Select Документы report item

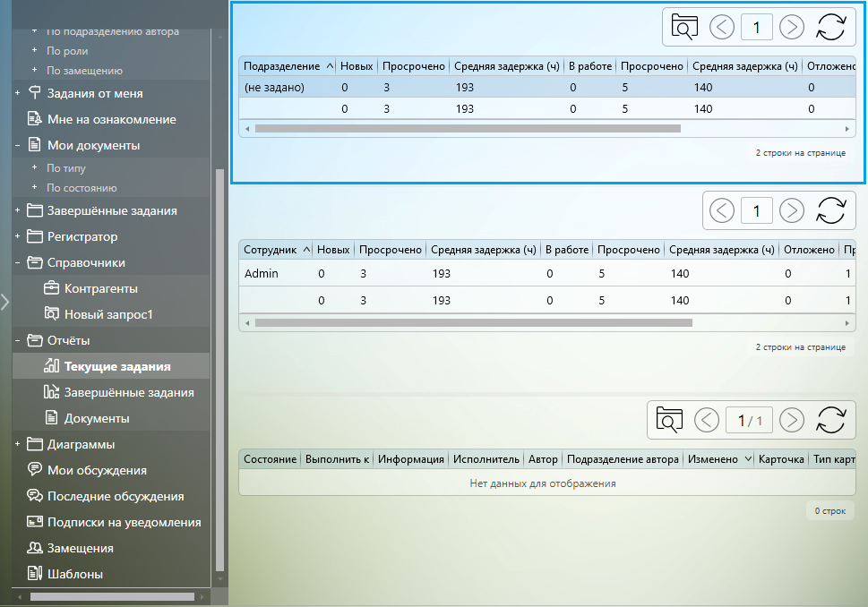click(x=97, y=418)
